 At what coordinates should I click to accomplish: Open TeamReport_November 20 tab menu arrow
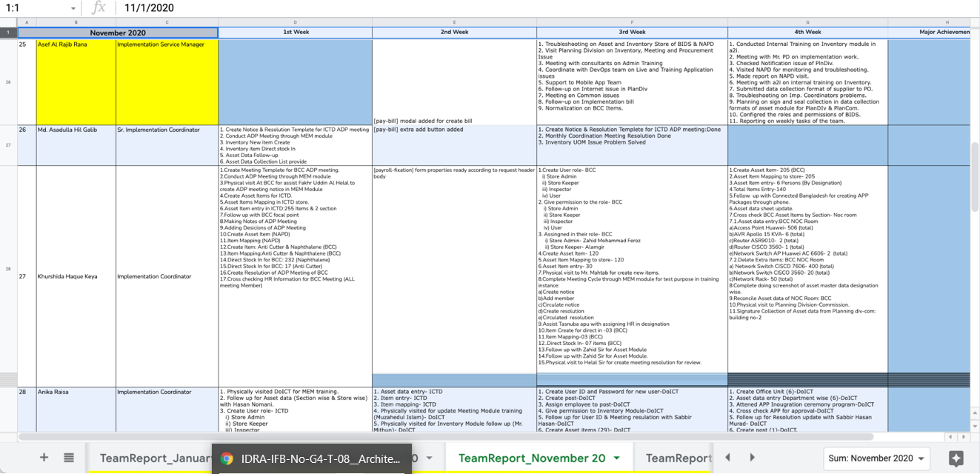616,458
